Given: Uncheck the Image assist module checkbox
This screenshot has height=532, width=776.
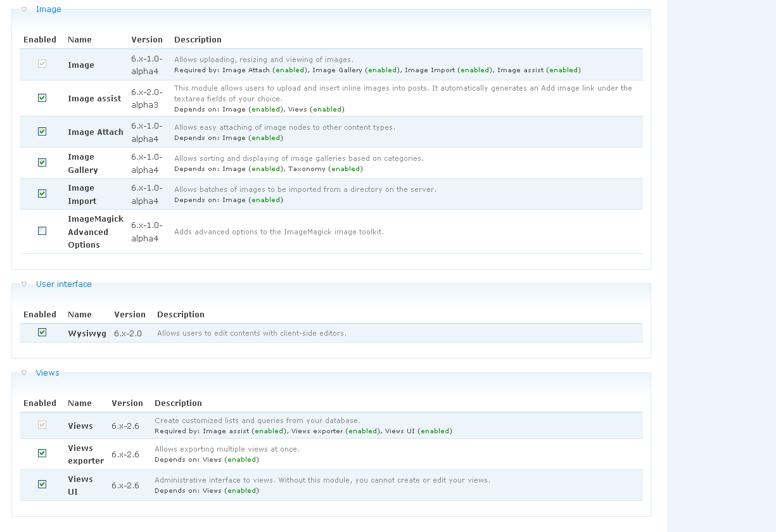Looking at the screenshot, I should [42, 98].
